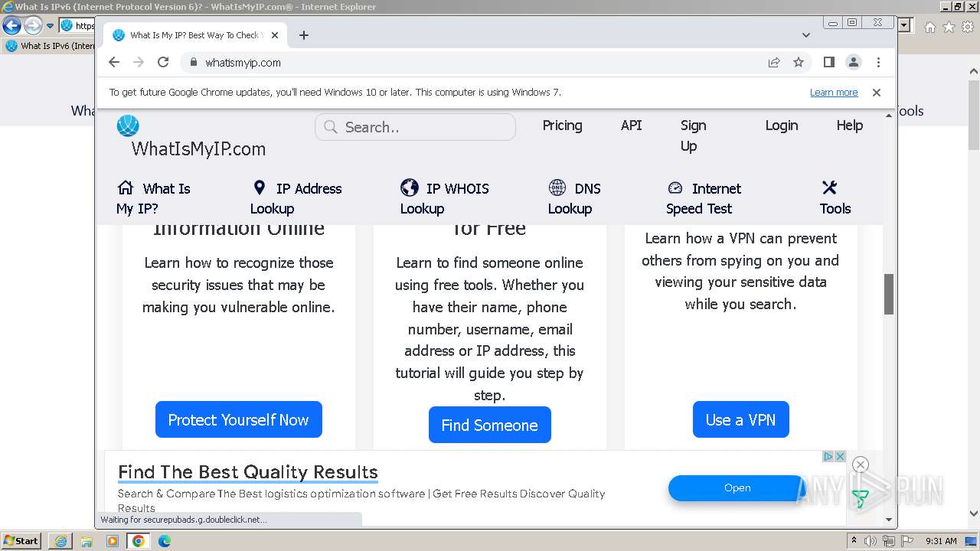Open the Pricing page
The image size is (980, 551).
tap(562, 126)
